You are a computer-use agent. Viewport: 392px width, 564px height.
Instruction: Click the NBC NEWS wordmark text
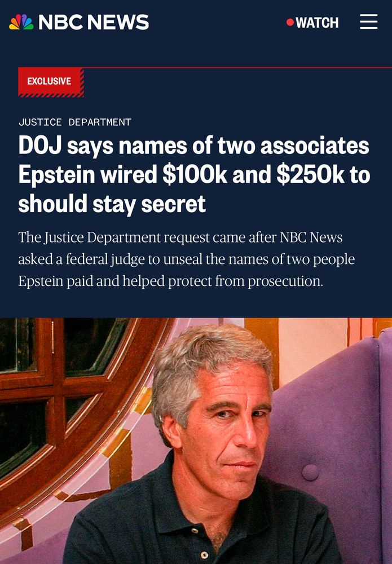(94, 22)
